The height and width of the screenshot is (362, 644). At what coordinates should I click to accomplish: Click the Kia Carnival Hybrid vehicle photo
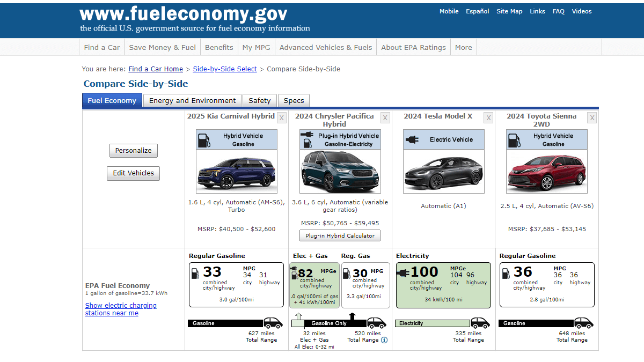point(237,172)
